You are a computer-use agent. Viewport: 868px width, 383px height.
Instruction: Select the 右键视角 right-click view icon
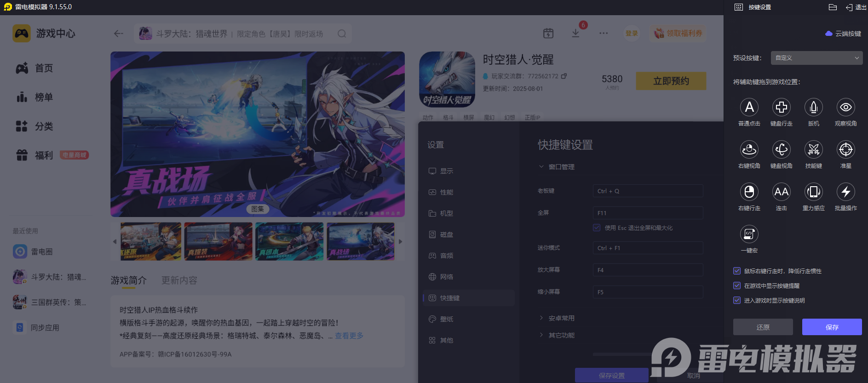(749, 149)
